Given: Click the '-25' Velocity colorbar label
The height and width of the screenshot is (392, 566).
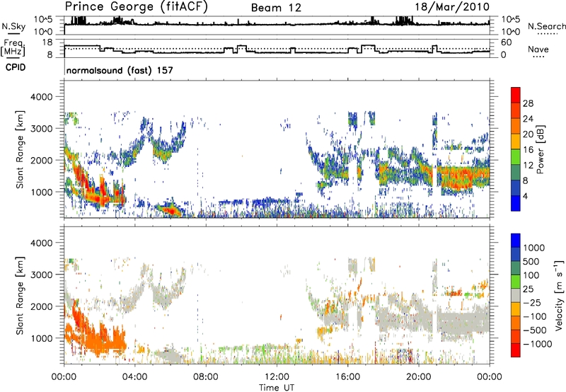Looking at the screenshot, I should [532, 302].
